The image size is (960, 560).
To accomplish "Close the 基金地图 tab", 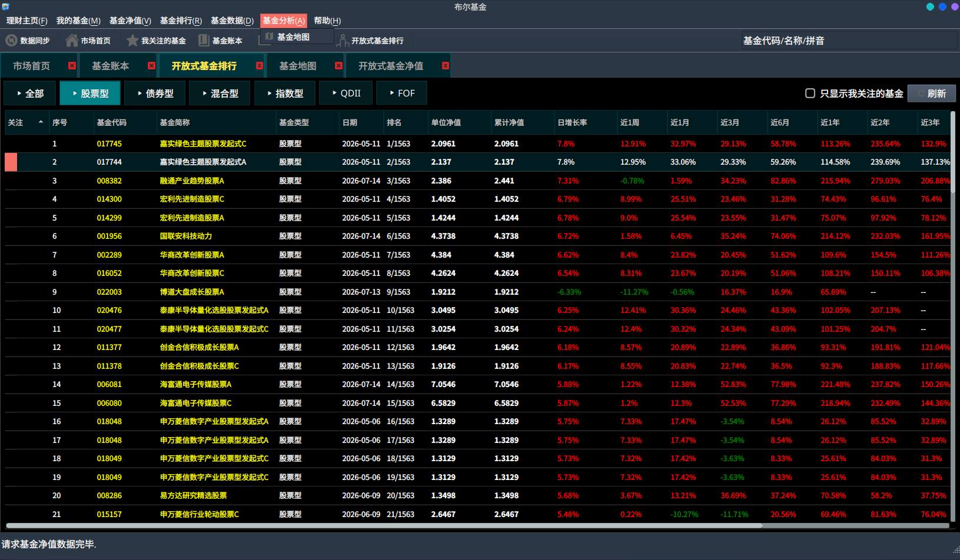I will (338, 66).
